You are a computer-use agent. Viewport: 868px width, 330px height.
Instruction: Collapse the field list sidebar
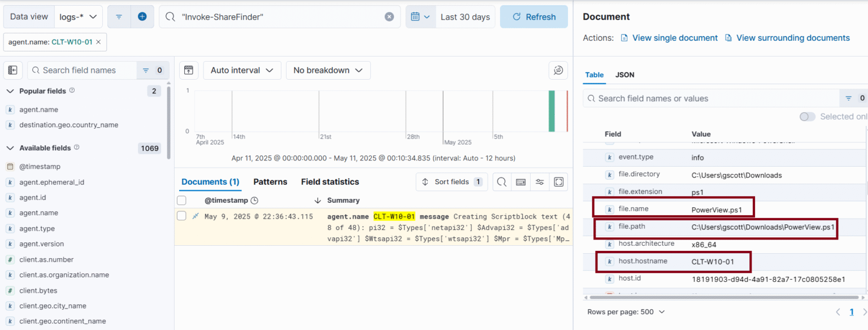point(12,70)
